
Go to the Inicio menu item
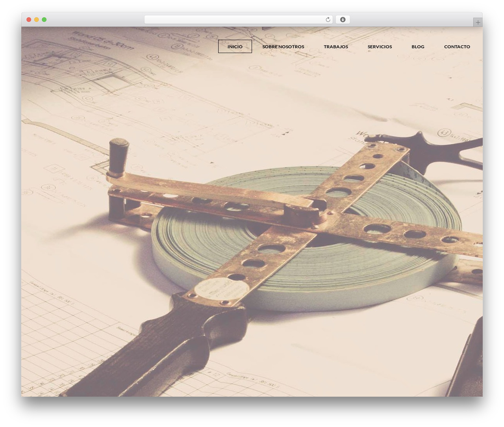(235, 46)
